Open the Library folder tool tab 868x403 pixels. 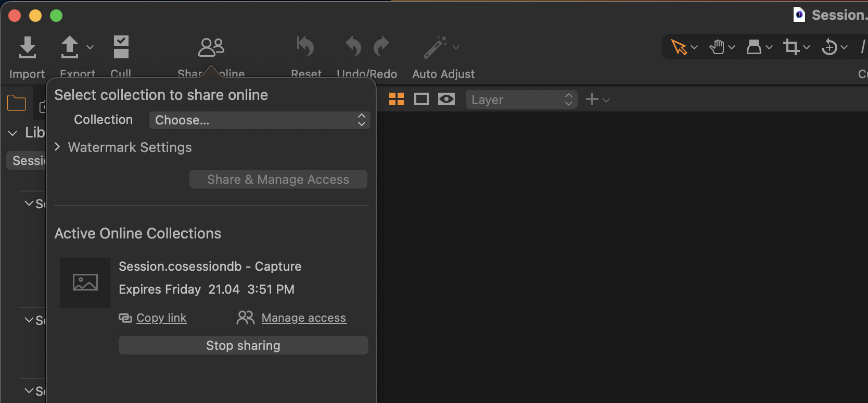point(17,103)
